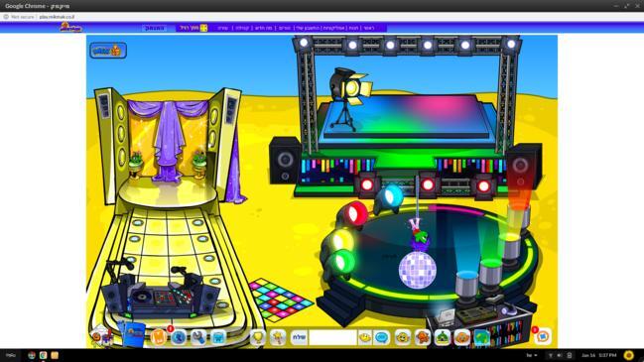Open the blue speech bubble chat icon

click(x=382, y=337)
